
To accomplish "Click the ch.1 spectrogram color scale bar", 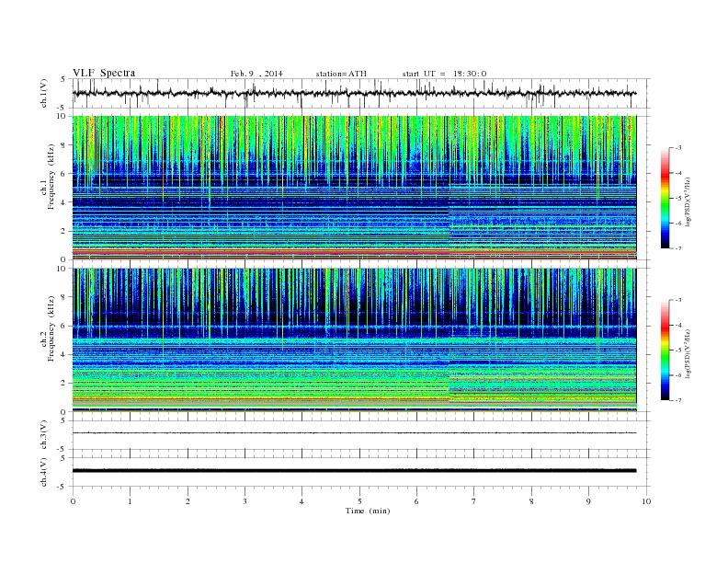I will pos(665,198).
